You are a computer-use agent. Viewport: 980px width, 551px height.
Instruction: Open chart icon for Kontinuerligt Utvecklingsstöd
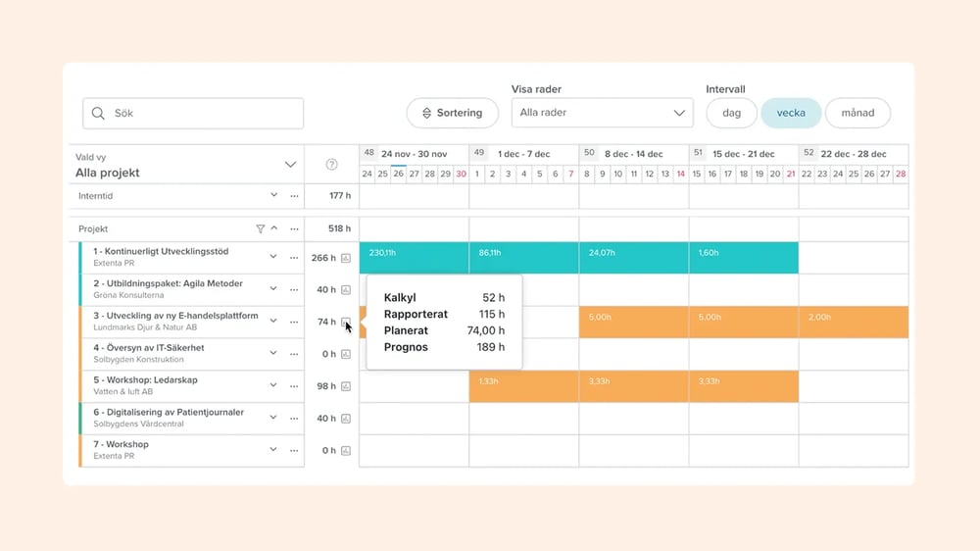pyautogui.click(x=346, y=259)
